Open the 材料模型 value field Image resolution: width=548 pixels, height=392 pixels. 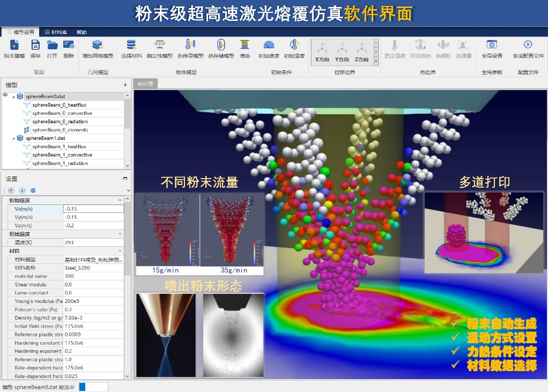pos(93,260)
